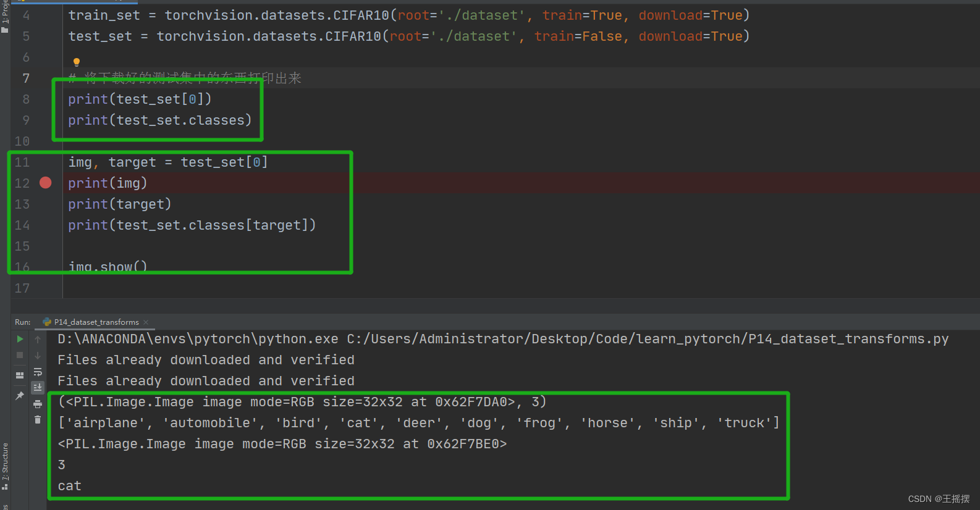Toggle scroll to end of output
Screen dimensions: 980x510
[x=38, y=387]
